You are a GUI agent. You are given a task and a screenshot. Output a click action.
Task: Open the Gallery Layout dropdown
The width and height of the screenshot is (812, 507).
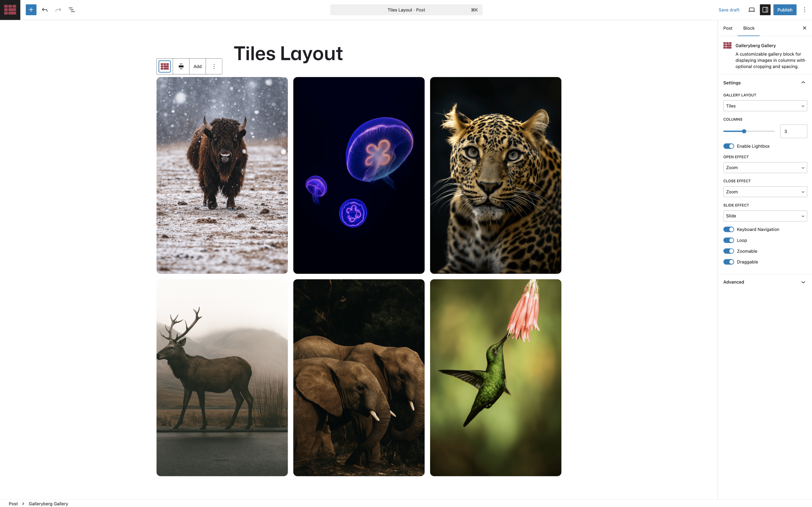coord(765,106)
